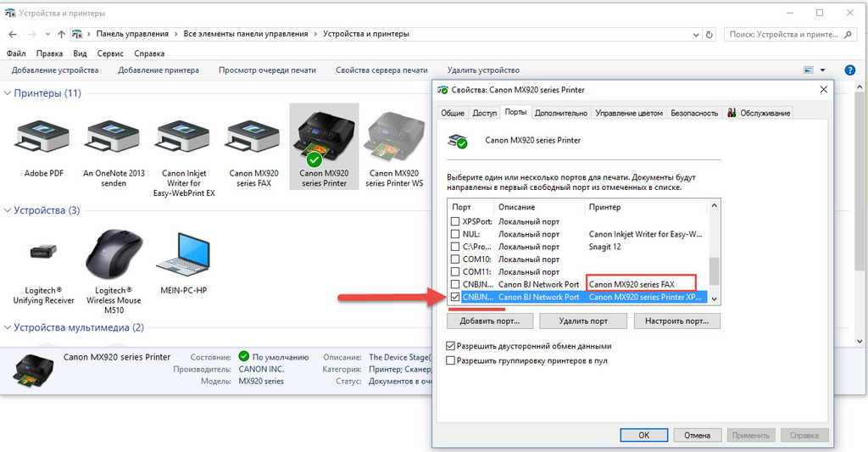The height and width of the screenshot is (452, 868).
Task: Uncheck the selected CNBJN printer port
Action: coord(455,297)
